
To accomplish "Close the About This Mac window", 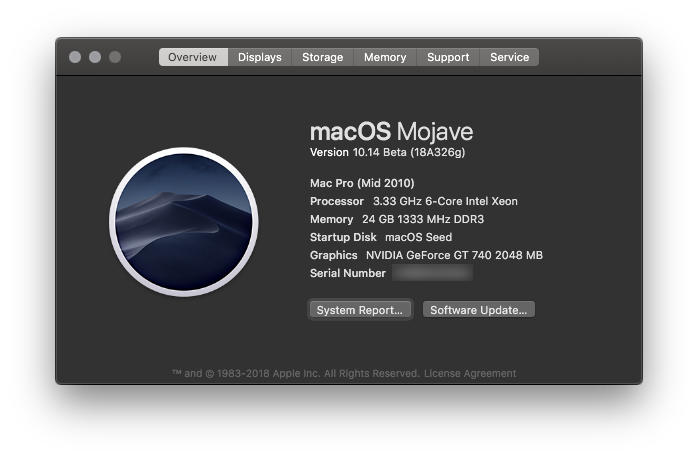I will pos(75,57).
